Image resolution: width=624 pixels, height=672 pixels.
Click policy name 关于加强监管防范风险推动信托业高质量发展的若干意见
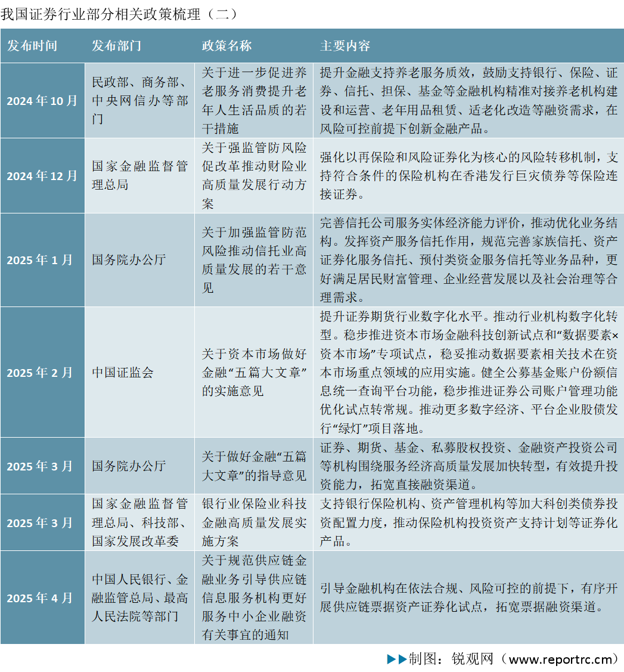point(254,260)
